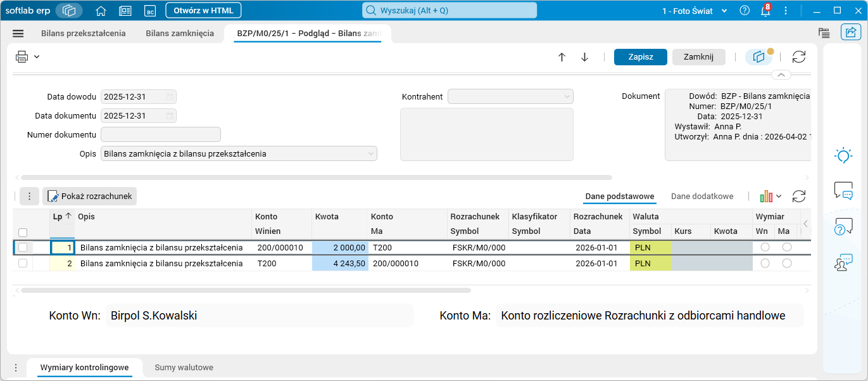The image size is (868, 381).
Task: Open the hamburger menu beside tabs
Action: (x=18, y=34)
